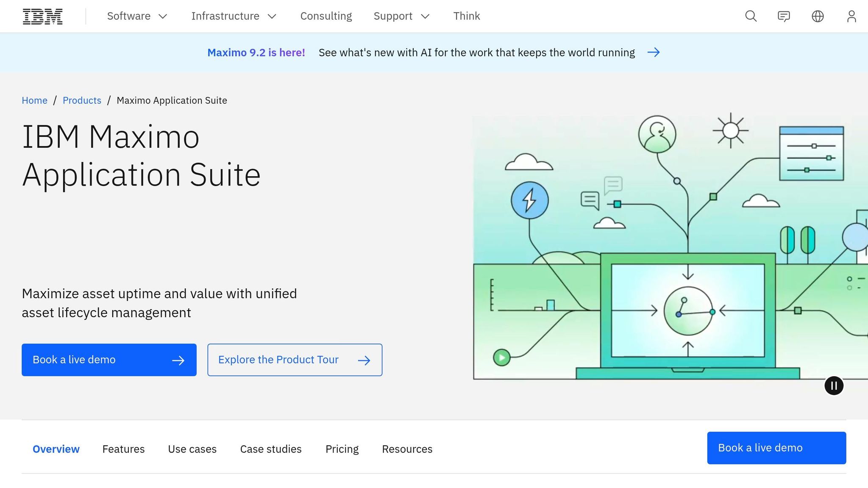868x488 pixels.
Task: Expand the Infrastructure menu
Action: [234, 16]
